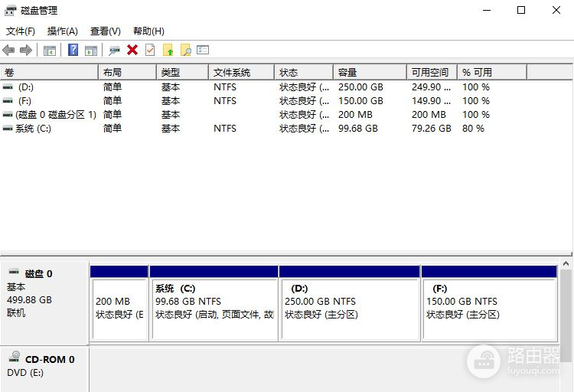Open the 帮助(H) menu

[148, 31]
